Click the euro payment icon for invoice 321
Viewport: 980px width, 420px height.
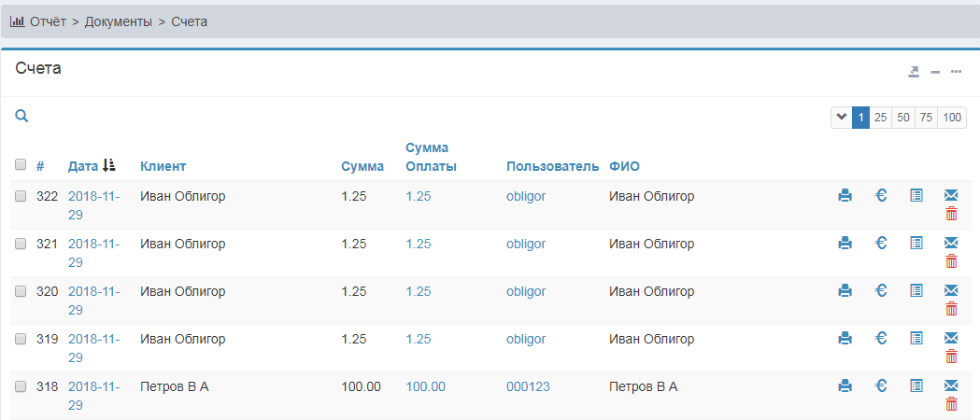click(880, 244)
